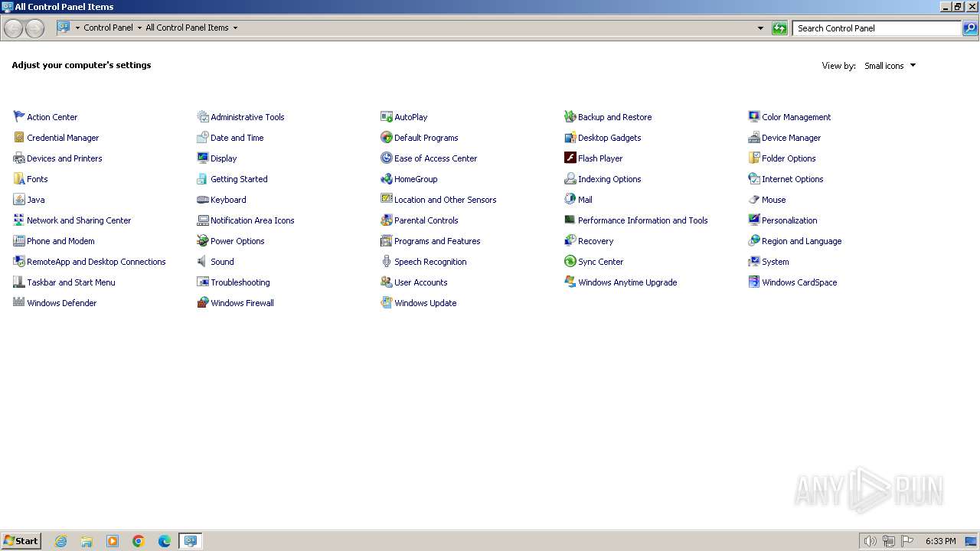
Task: Open the Windows Start button
Action: 21,540
